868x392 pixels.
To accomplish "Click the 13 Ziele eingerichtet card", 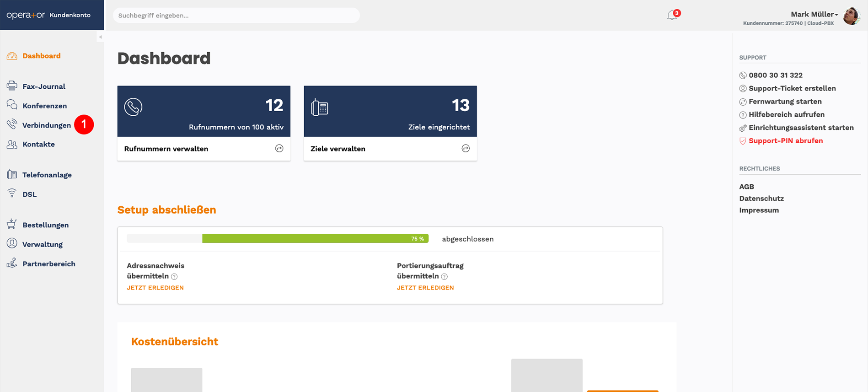I will tap(390, 111).
